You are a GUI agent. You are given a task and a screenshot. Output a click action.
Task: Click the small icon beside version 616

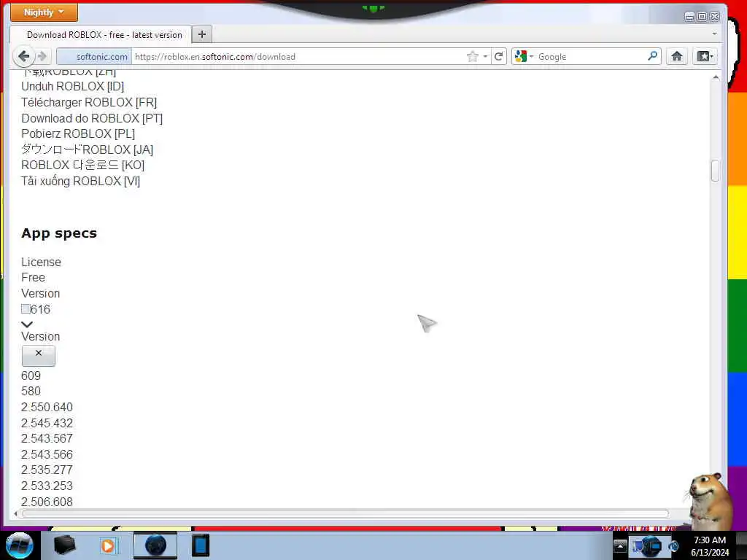point(26,308)
